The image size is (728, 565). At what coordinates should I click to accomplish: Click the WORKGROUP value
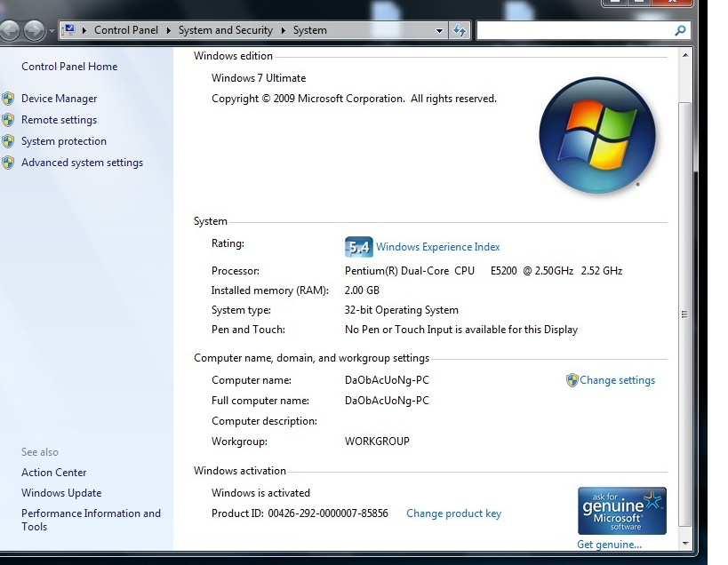377,442
